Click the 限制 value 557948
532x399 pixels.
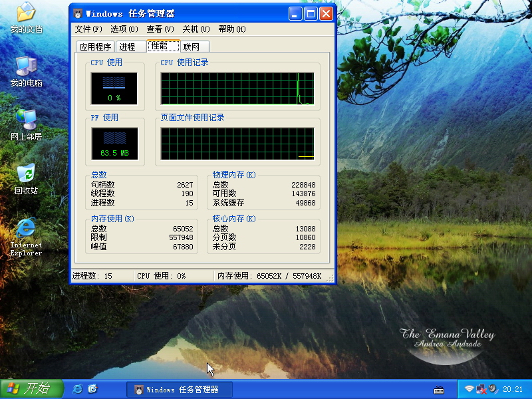pos(181,237)
